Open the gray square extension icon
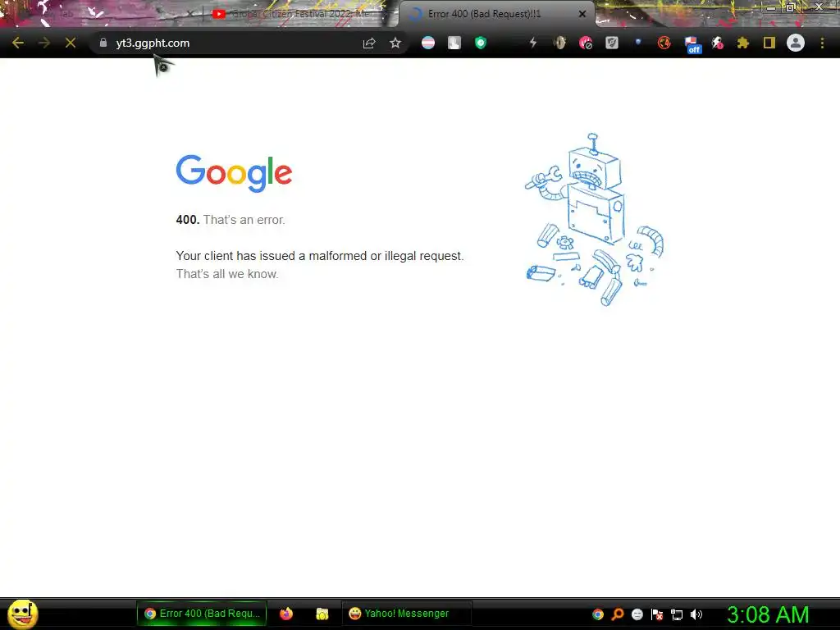The width and height of the screenshot is (840, 630). pyautogui.click(x=454, y=43)
